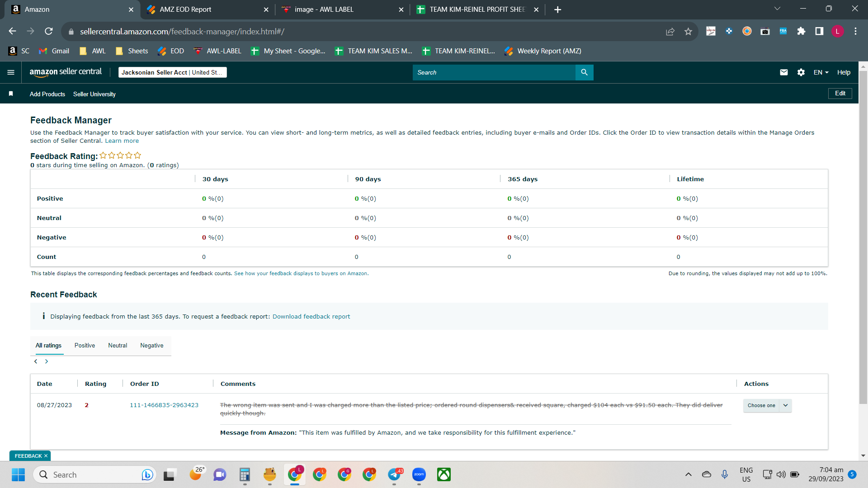868x488 pixels.
Task: Open Seller Central settings gear
Action: [x=801, y=72]
